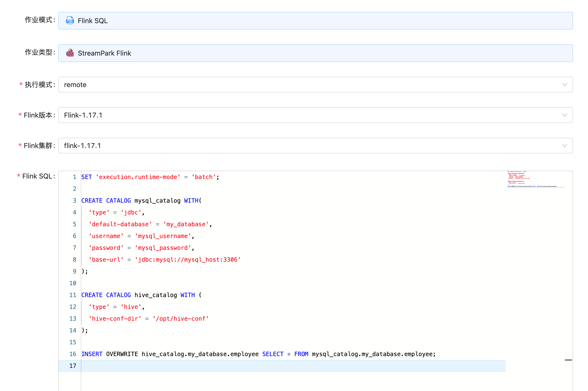
Task: Click mysql_catalog.my_database.employee table reference
Action: tap(372, 354)
